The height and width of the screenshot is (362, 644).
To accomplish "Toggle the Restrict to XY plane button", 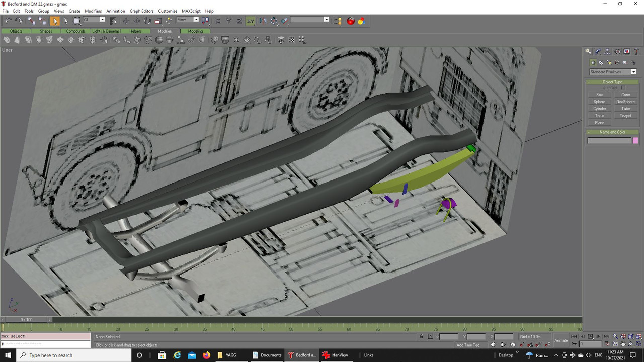I will [x=250, y=21].
